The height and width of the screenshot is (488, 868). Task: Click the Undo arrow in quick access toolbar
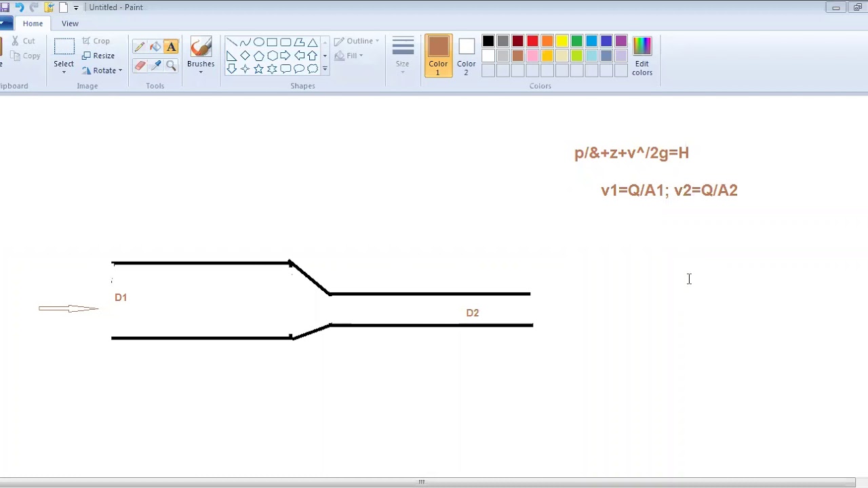19,7
